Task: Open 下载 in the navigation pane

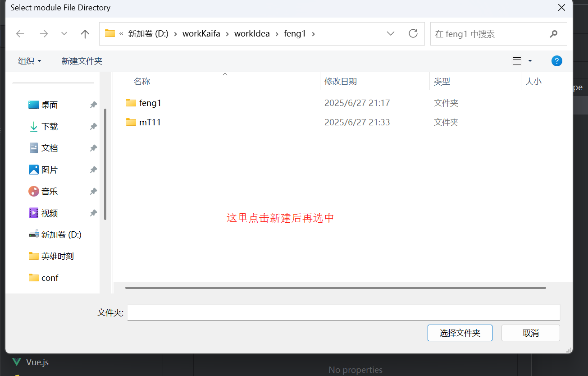Action: (x=50, y=127)
